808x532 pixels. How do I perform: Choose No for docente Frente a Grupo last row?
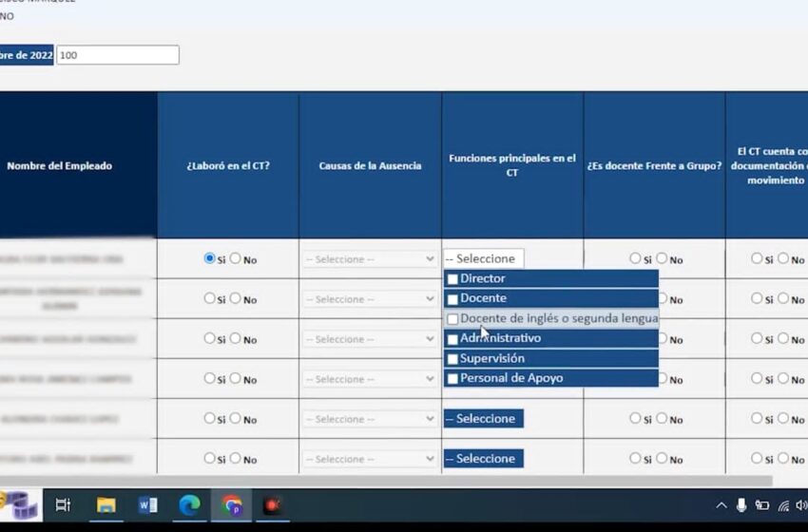point(662,458)
